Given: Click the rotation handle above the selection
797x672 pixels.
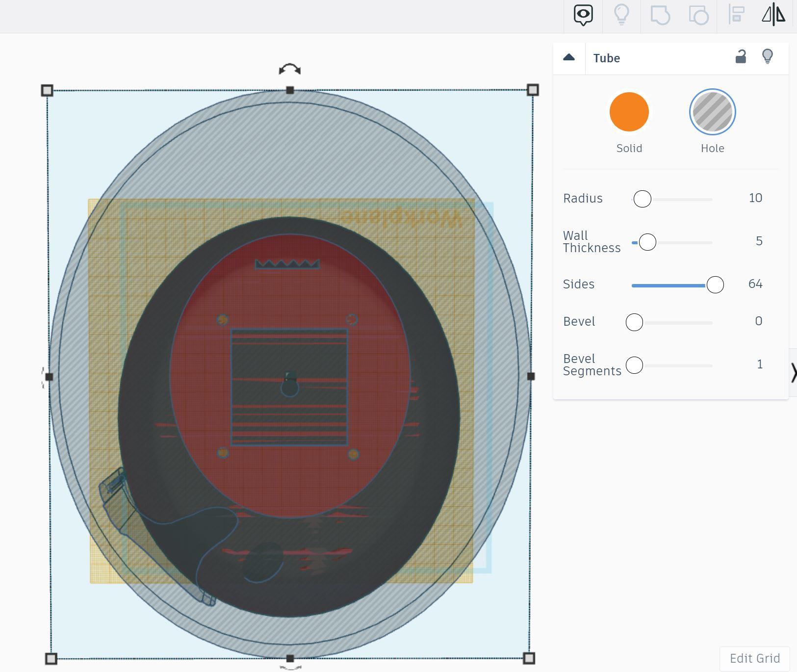Looking at the screenshot, I should point(290,70).
